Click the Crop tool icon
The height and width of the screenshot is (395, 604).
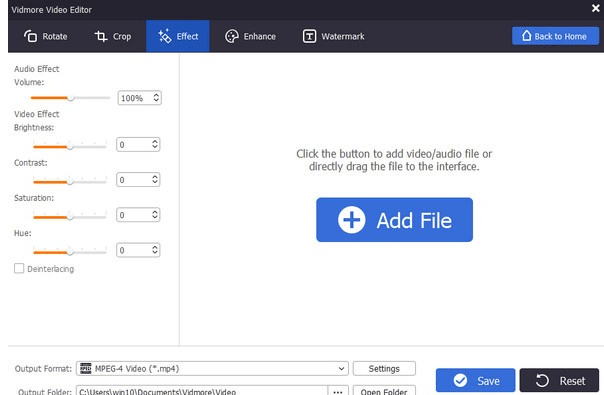click(101, 36)
